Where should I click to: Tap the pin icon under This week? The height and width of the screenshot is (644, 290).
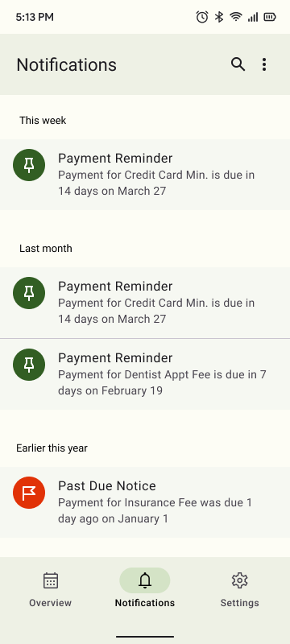click(29, 165)
